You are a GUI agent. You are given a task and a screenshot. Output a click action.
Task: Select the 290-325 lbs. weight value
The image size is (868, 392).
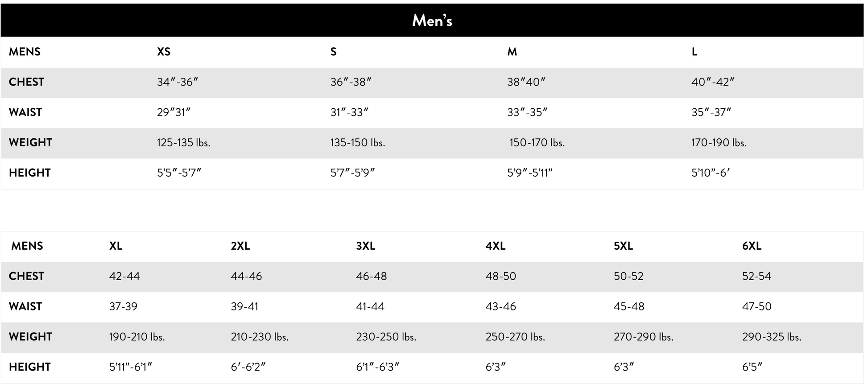[x=772, y=337]
